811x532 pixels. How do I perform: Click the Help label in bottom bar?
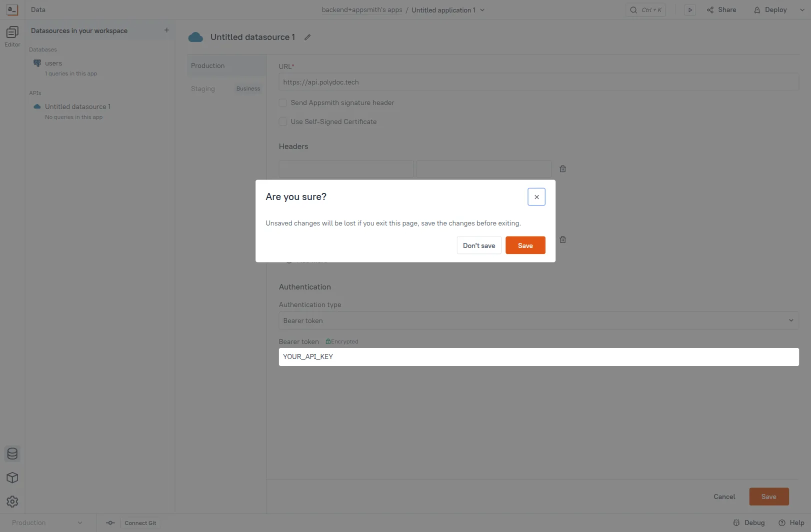pos(797,523)
